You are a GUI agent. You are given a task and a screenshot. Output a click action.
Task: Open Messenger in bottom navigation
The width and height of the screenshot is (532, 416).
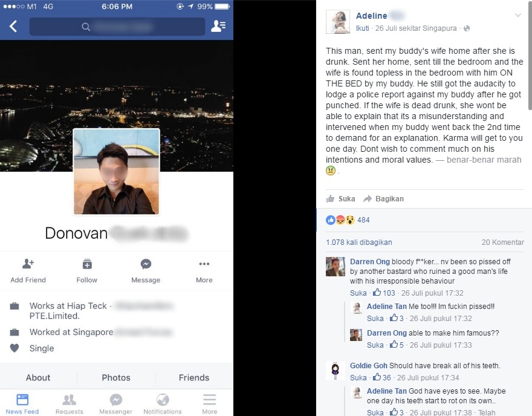(x=115, y=404)
